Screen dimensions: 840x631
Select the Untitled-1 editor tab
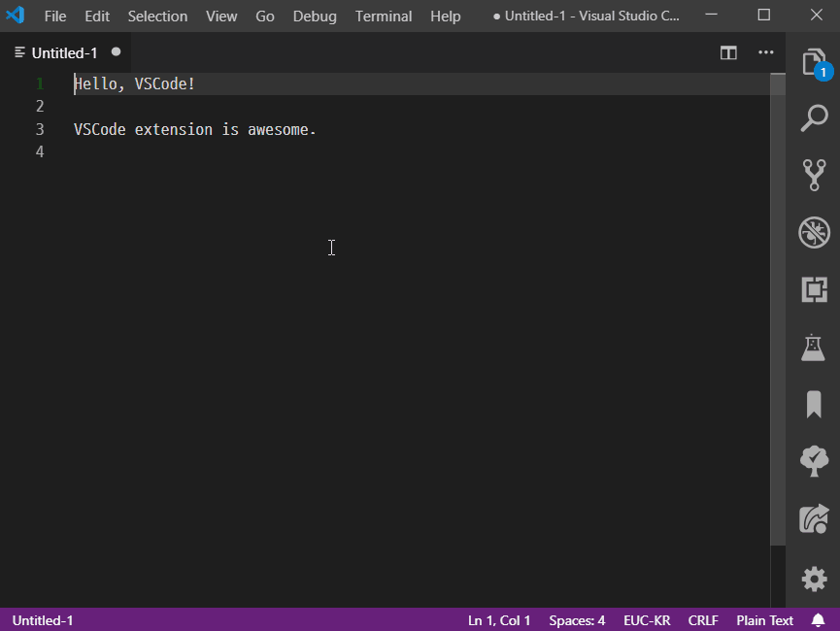[65, 52]
